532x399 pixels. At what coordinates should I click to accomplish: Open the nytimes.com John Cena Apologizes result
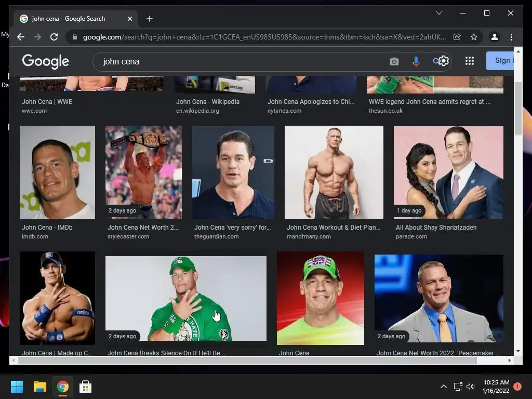pos(311,101)
